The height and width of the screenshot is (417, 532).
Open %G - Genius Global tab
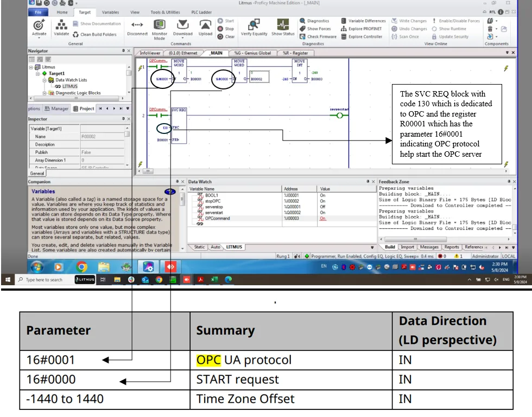coord(252,53)
